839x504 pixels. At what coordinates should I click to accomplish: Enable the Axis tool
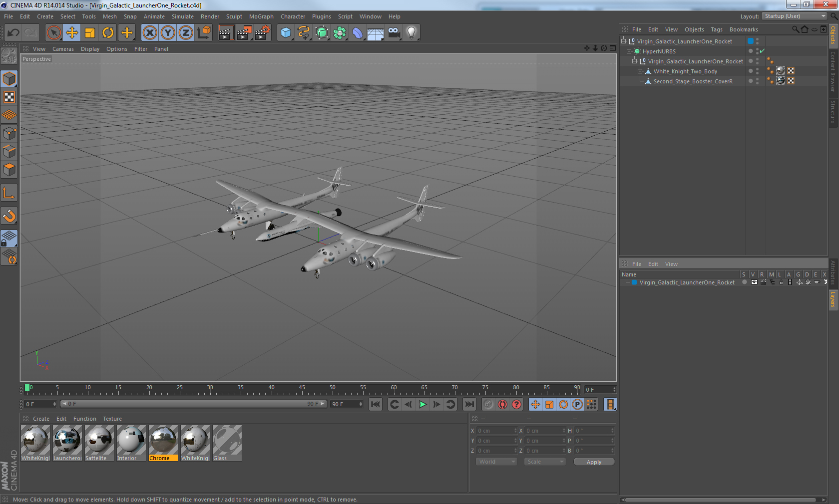[x=9, y=193]
